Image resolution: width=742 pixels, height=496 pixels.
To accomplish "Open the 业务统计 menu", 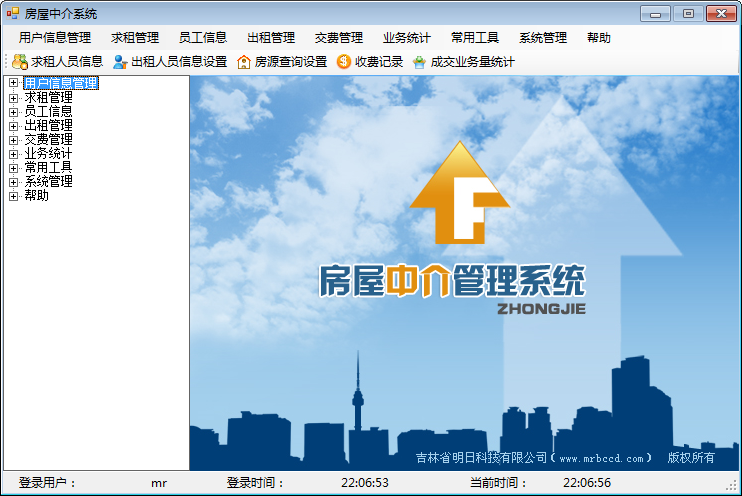I will tap(407, 38).
